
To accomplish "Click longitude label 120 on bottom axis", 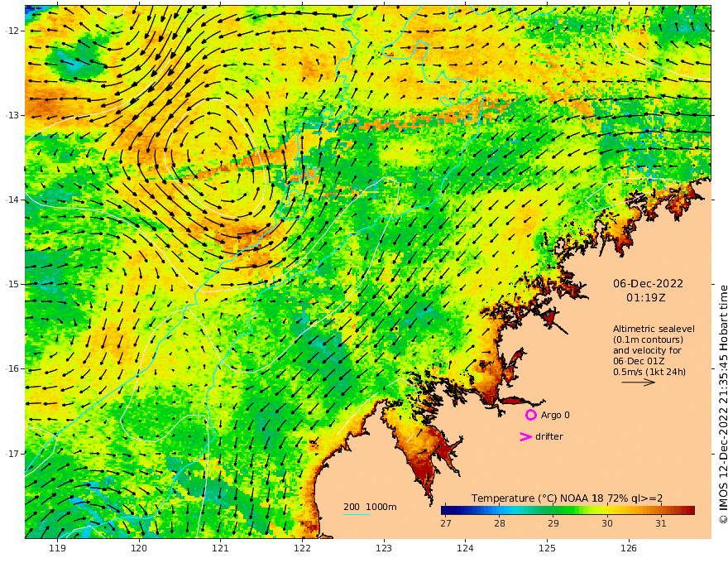I will coord(139,549).
